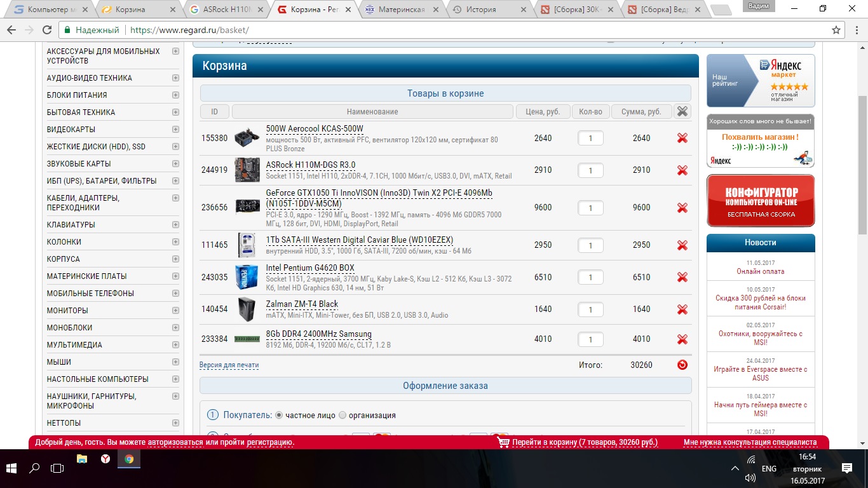
Task: Remove Zalman ZM-T4 Black from basket
Action: pos(682,309)
